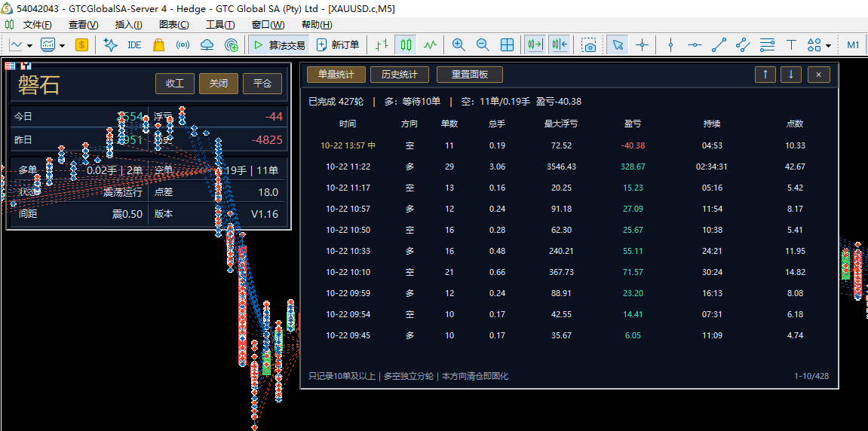Click the 328.67 profit value

(x=633, y=167)
